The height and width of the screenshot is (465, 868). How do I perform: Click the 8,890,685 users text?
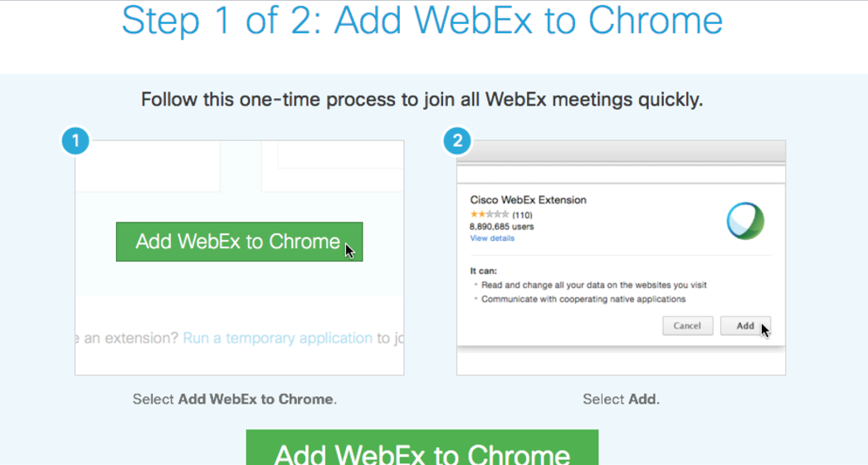click(501, 227)
